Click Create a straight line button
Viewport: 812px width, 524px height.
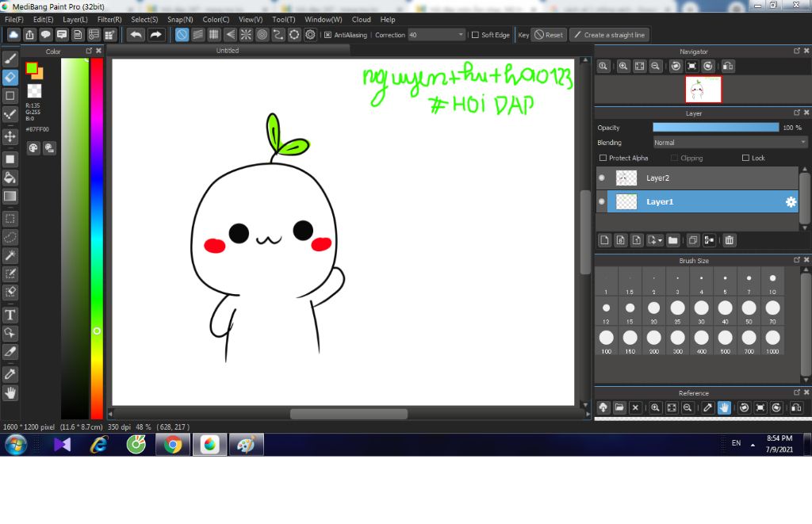[610, 35]
